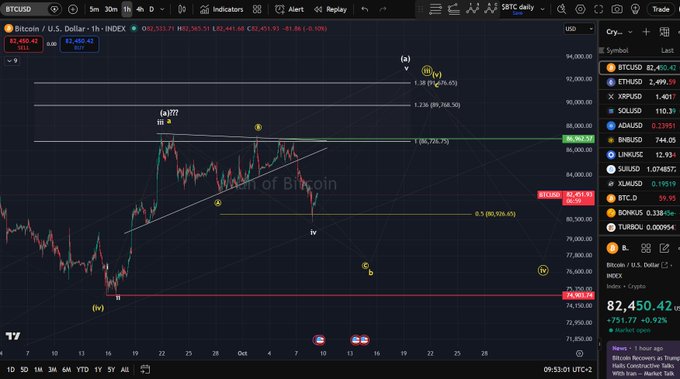Select SUIUSD row in watchlist
This screenshot has height=379, width=680.
tap(640, 169)
